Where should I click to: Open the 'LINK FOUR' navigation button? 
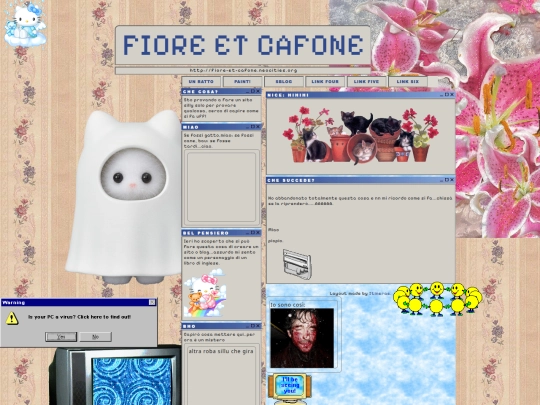325,82
